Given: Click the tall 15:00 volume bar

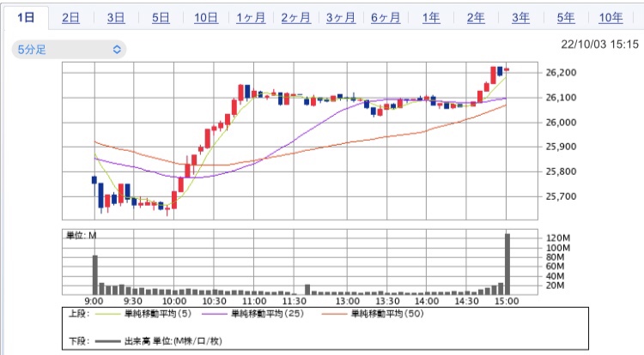Looking at the screenshot, I should coord(507,263).
